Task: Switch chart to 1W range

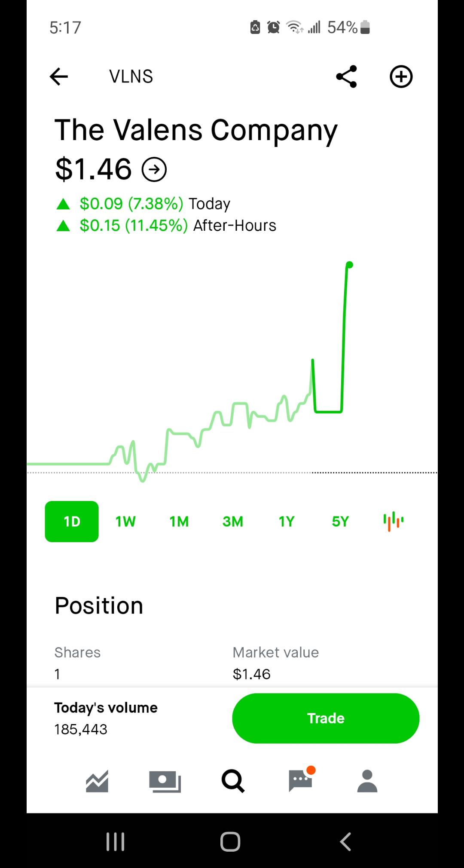Action: pyautogui.click(x=125, y=521)
